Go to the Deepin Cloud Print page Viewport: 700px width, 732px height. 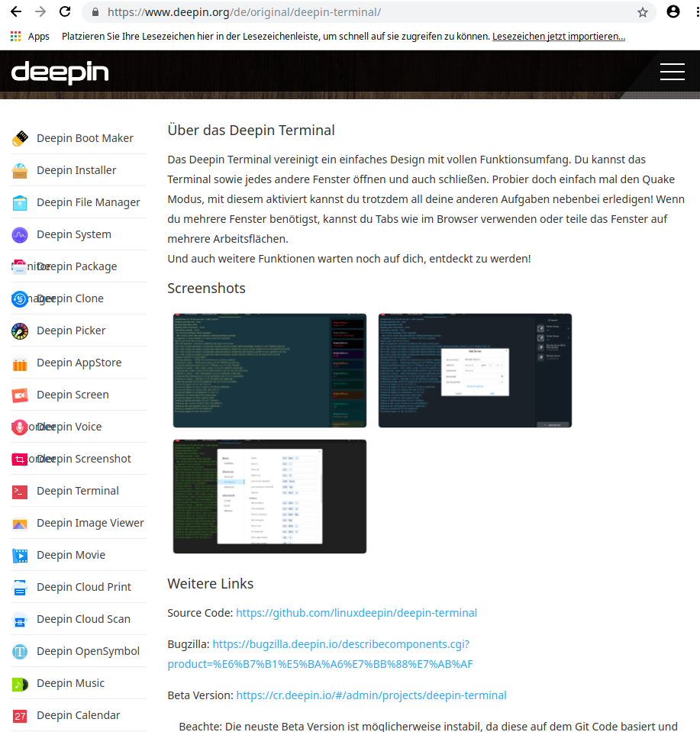[84, 587]
